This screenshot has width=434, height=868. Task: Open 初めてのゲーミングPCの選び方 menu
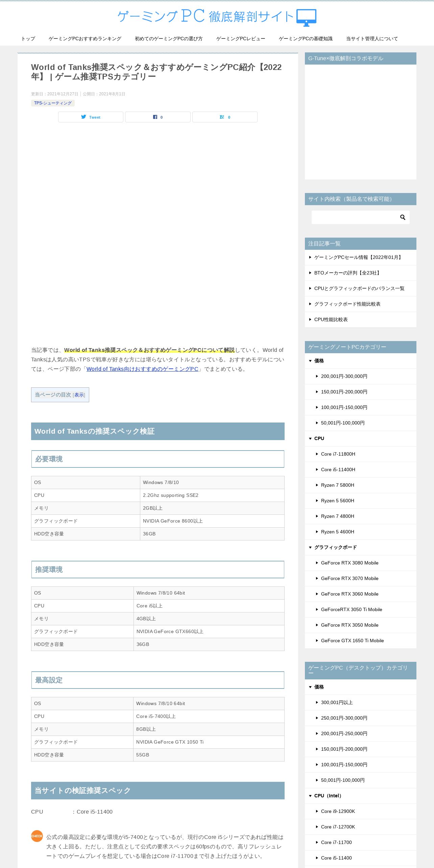pos(169,39)
